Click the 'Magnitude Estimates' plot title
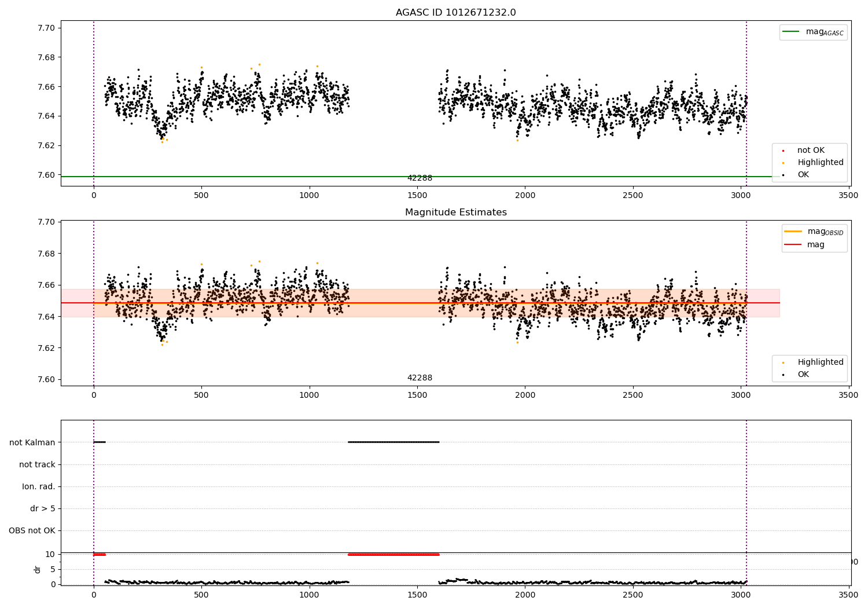This screenshot has height=608, width=868. tap(455, 213)
